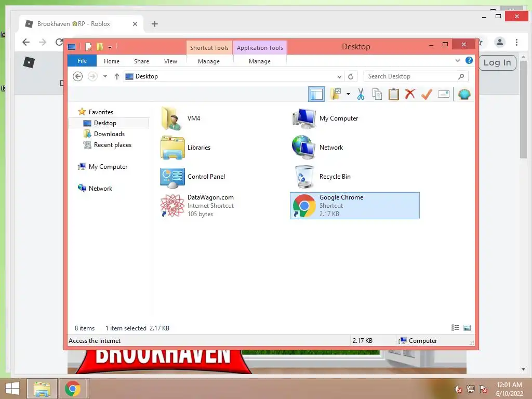Image resolution: width=532 pixels, height=399 pixels.
Task: Open Customize Quick Access Toolbar dropdown
Action: point(110,47)
